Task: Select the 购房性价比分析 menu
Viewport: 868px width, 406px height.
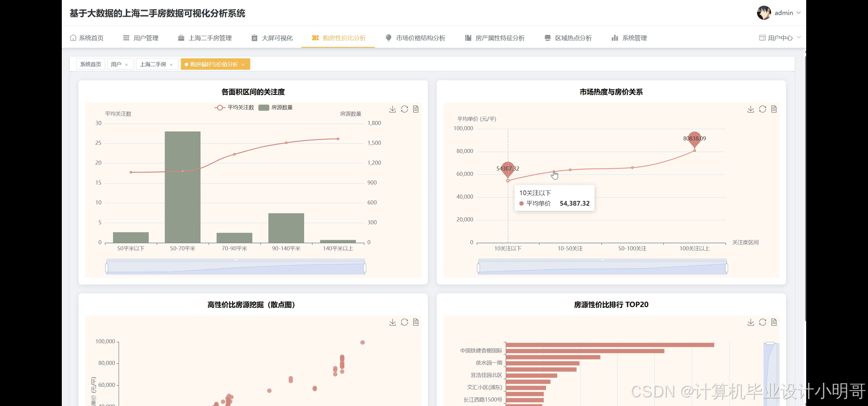Action: (339, 38)
